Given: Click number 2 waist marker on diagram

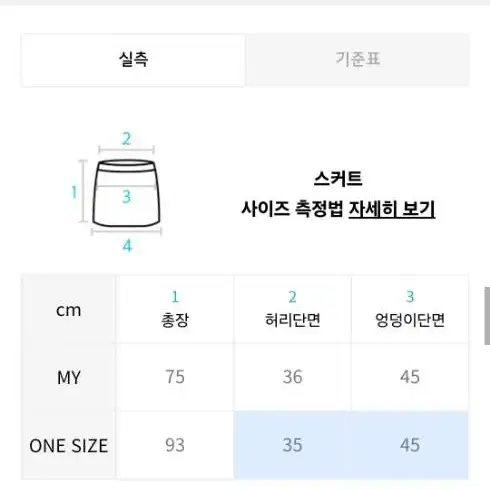Looking at the screenshot, I should (x=127, y=139).
